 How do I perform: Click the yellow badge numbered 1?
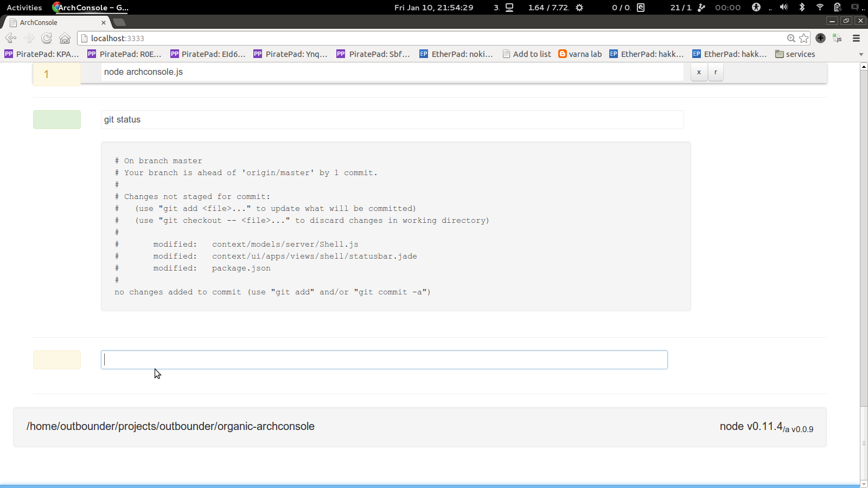[57, 74]
